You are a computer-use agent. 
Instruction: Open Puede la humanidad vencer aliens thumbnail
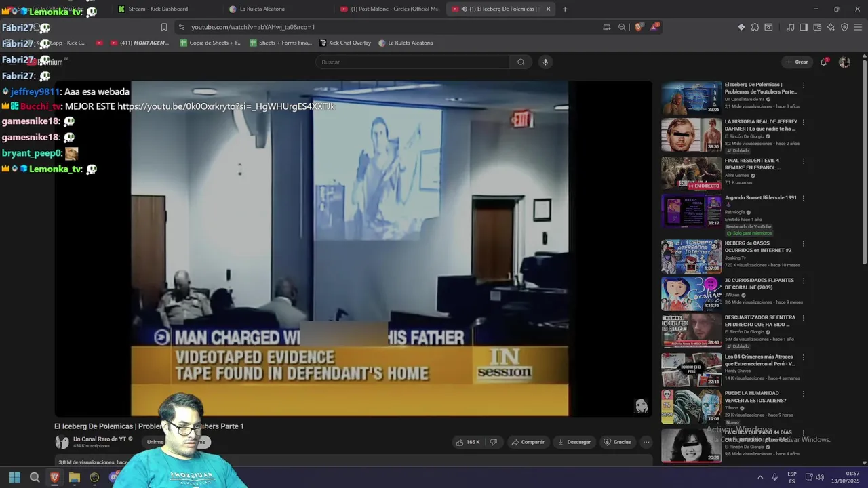[x=692, y=405]
